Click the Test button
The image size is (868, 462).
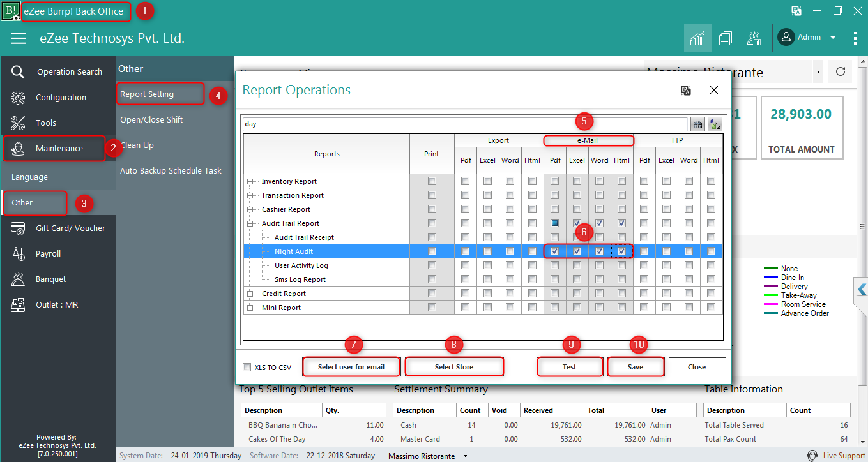coord(570,367)
